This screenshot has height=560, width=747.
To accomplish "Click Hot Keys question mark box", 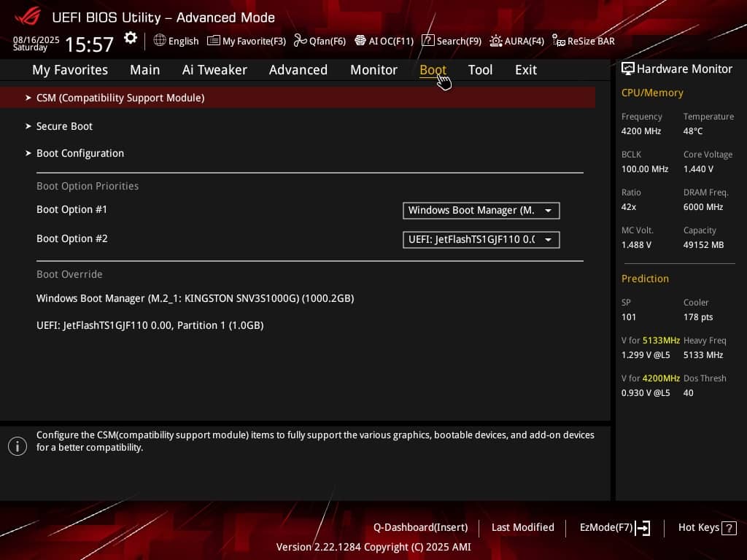I will 729,528.
